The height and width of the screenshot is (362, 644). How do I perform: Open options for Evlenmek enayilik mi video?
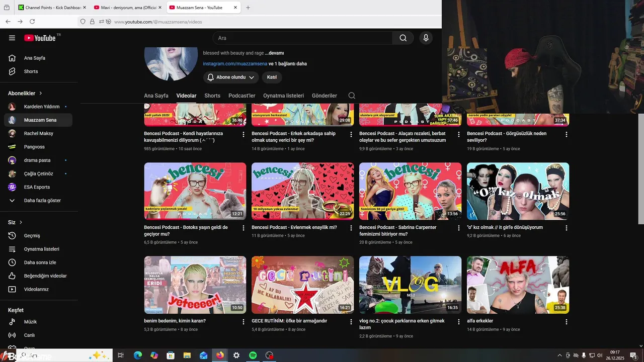[351, 228]
